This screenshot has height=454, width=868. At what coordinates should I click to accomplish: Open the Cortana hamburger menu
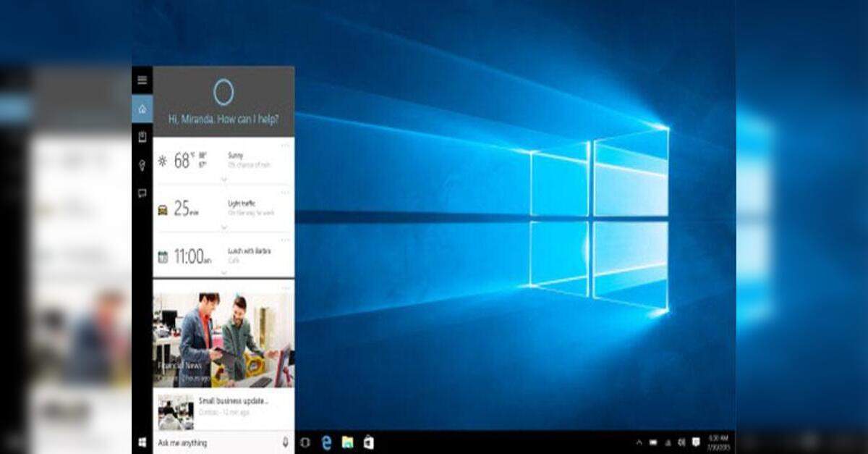point(142,80)
